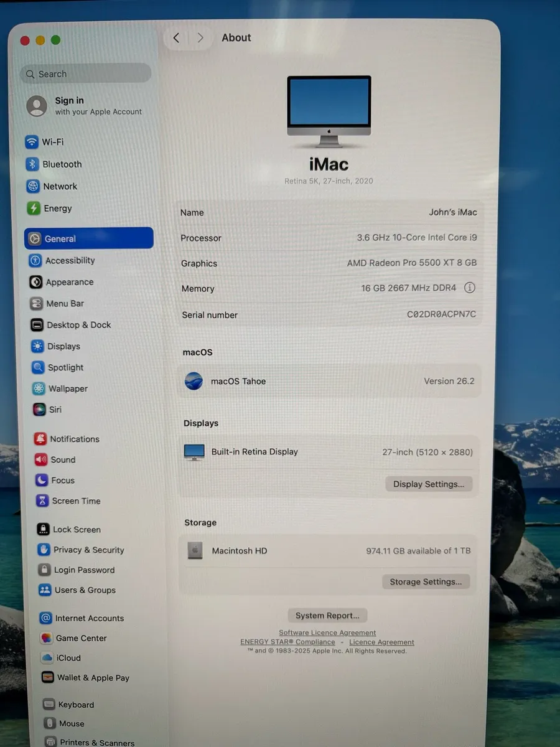Click inside the Search field

85,73
